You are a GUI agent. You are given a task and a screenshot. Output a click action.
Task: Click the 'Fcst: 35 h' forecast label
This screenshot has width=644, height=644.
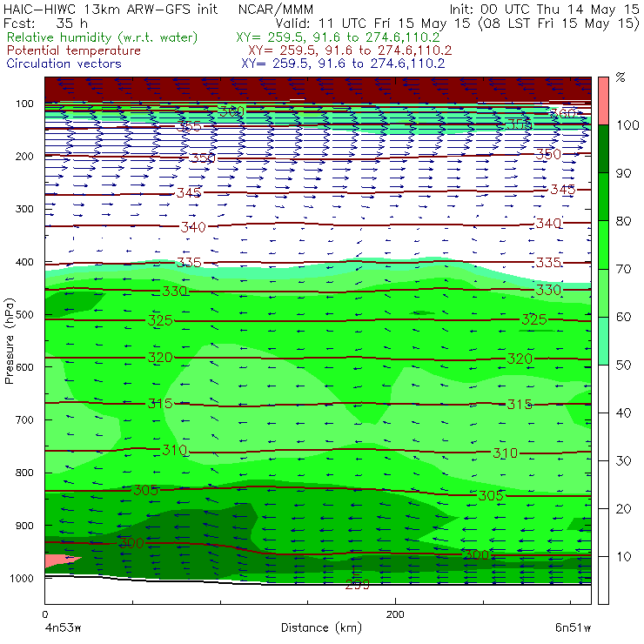tap(45, 23)
